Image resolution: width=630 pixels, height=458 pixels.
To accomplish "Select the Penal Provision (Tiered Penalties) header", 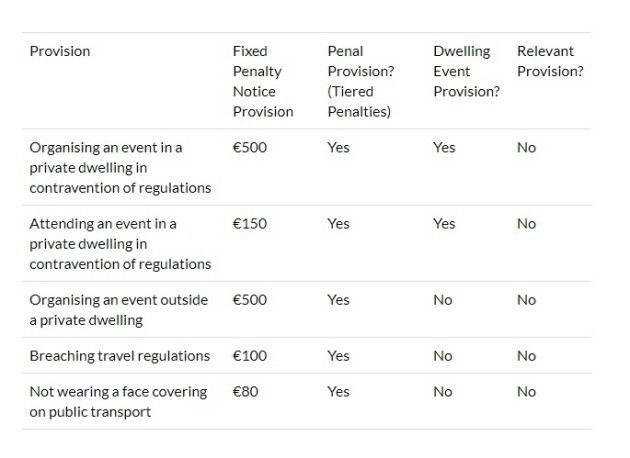I will click(x=361, y=82).
